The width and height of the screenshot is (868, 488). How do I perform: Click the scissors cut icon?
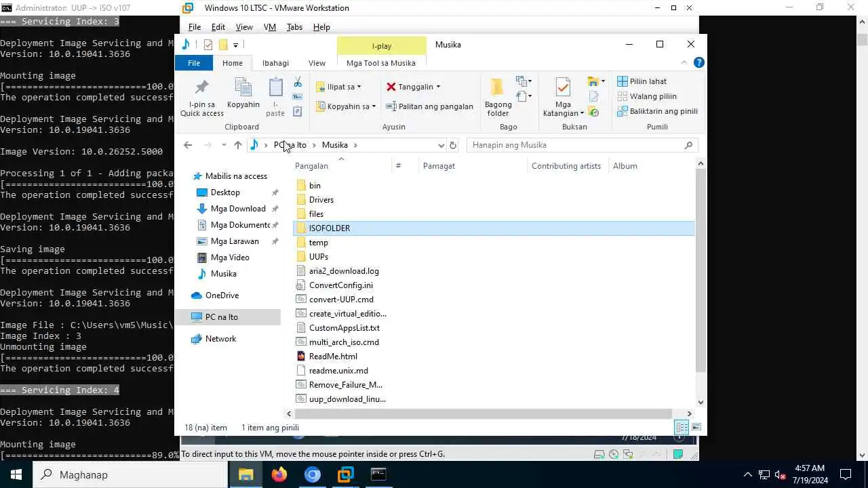click(298, 83)
